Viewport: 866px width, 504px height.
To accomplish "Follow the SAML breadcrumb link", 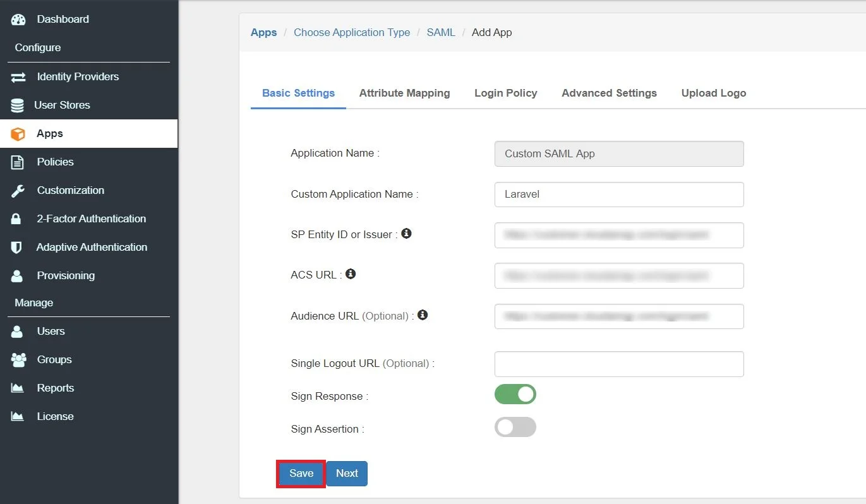I will [441, 32].
